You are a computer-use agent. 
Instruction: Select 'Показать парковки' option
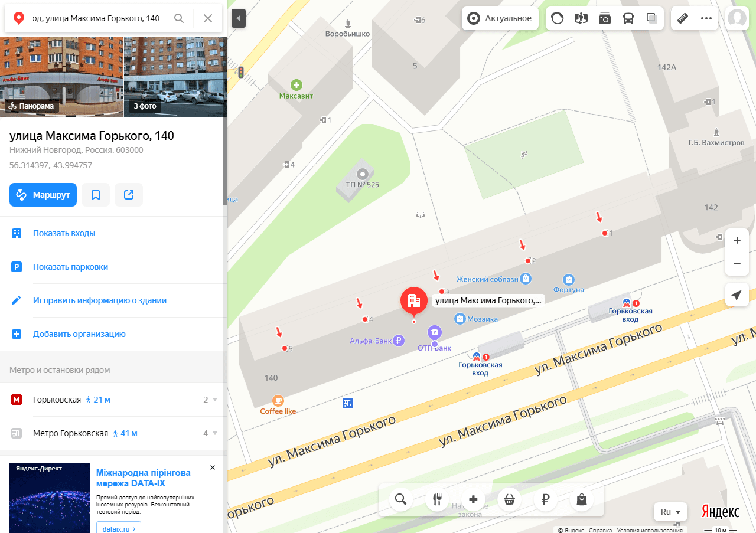click(70, 267)
